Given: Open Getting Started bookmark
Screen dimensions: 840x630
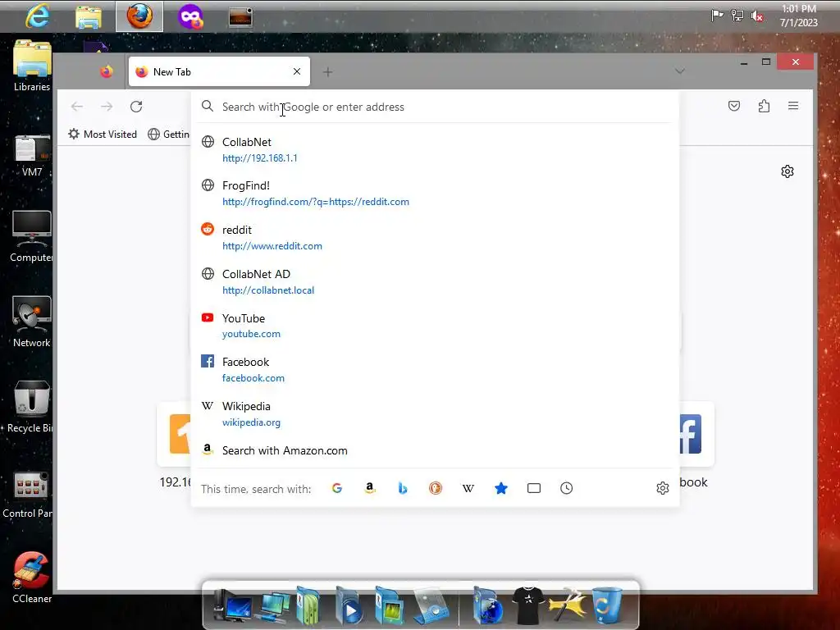Looking at the screenshot, I should point(169,134).
